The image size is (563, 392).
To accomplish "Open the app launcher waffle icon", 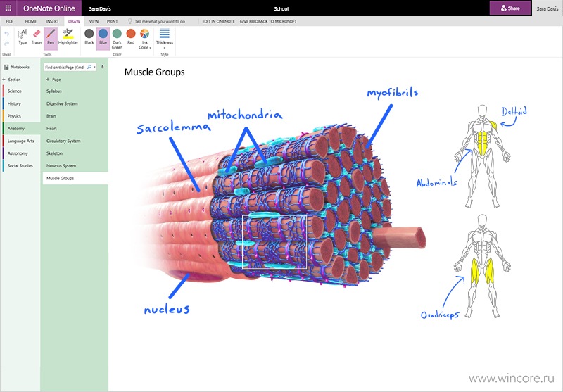I will click(x=8, y=8).
